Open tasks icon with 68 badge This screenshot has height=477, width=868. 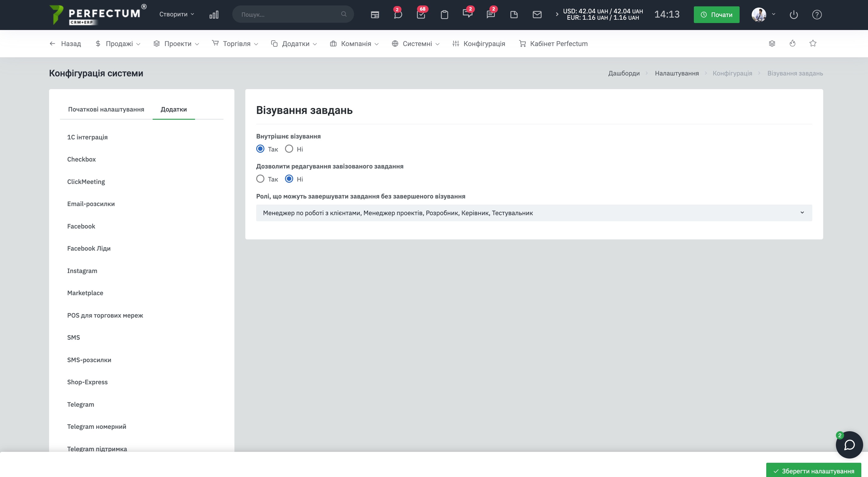[421, 15]
